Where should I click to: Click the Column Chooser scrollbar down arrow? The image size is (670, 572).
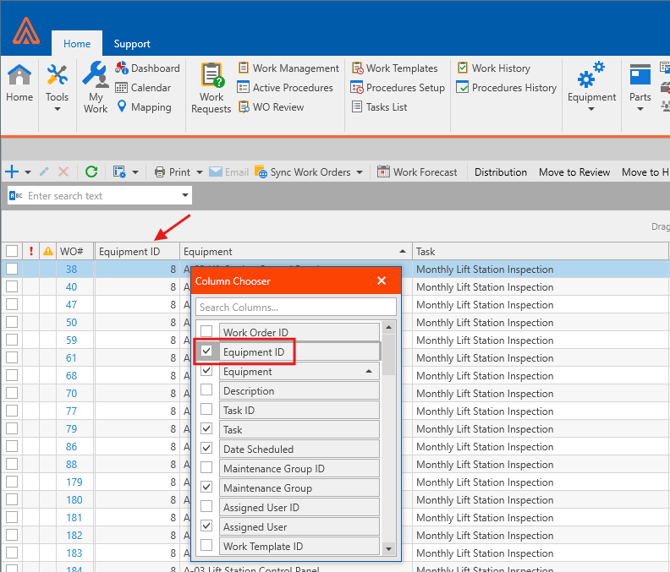point(389,548)
